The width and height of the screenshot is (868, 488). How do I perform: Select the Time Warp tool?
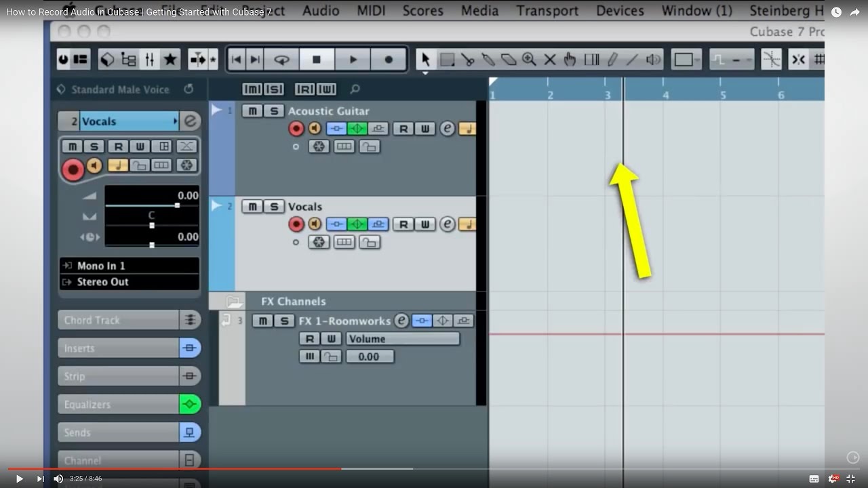click(591, 60)
